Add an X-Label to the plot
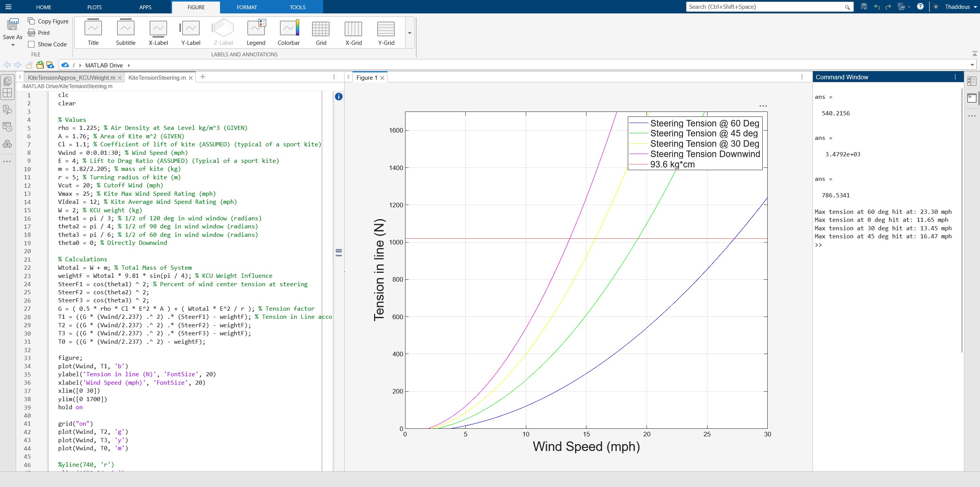This screenshot has width=980, height=487. click(158, 32)
